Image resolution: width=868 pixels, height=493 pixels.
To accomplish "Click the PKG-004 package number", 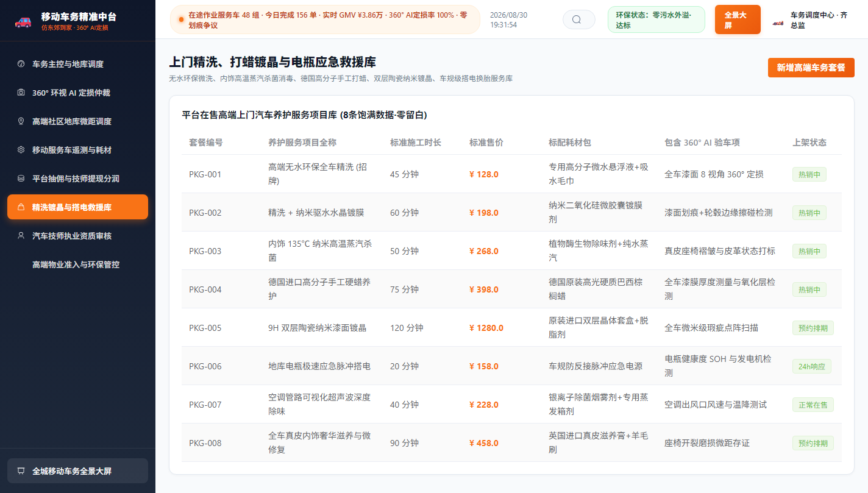I will point(205,289).
